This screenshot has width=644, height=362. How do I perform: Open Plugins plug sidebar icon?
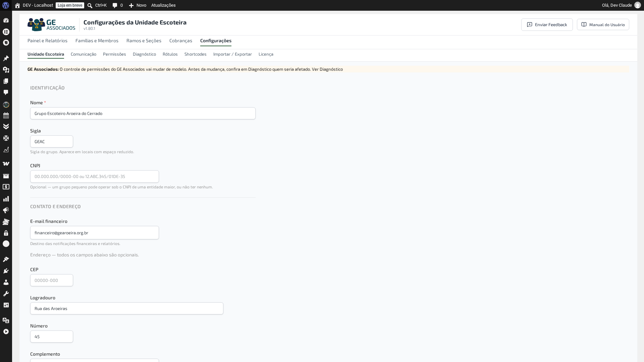pos(6,271)
